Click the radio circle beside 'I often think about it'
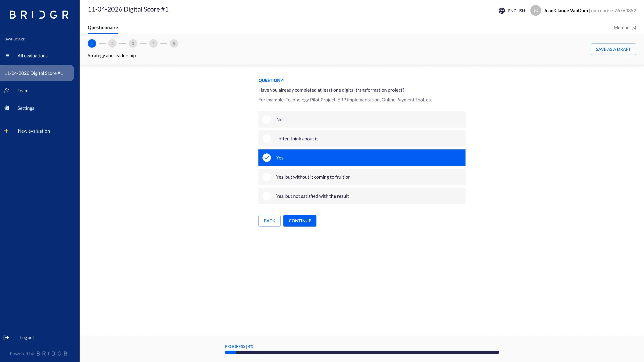644x362 pixels. coord(266,139)
